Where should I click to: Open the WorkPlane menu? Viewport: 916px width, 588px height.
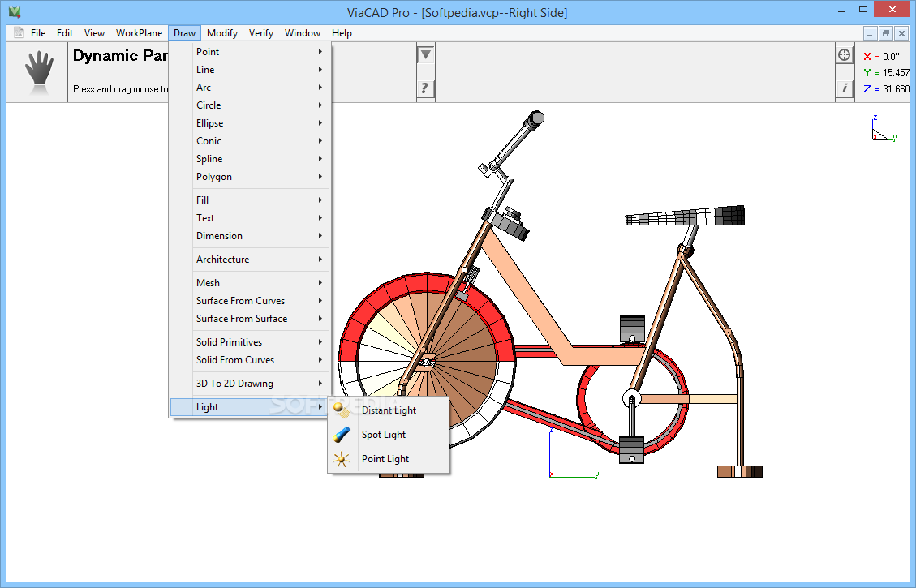(x=139, y=33)
